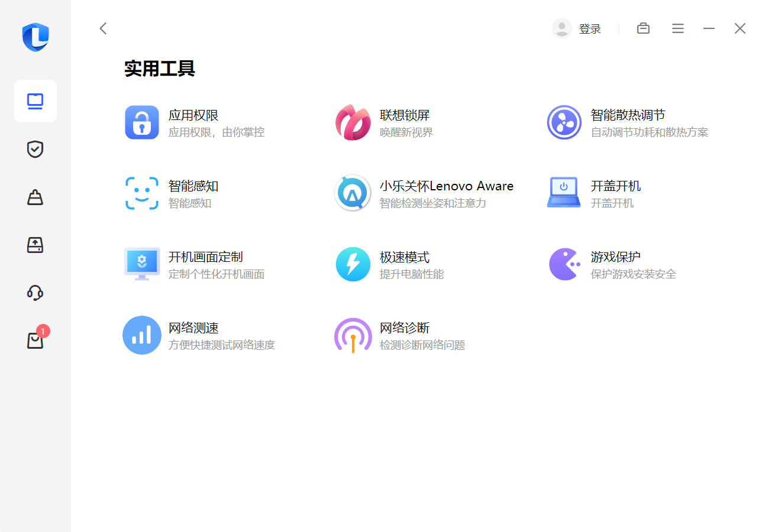
Task: Click description 保护游戏安装安全
Action: (634, 274)
